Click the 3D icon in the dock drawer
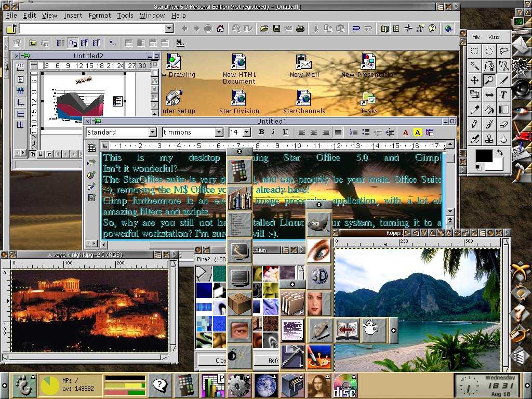 point(319,277)
